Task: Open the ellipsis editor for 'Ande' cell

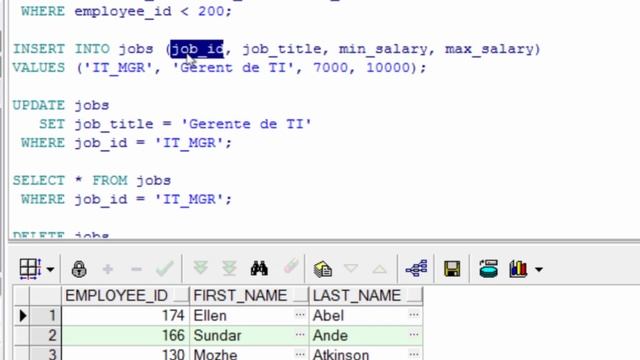Action: pyautogui.click(x=414, y=335)
